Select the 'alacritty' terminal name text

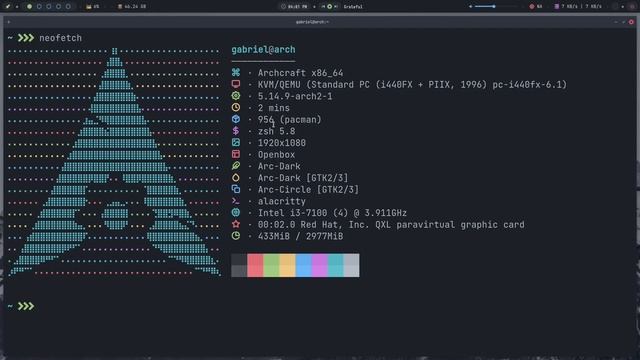[282, 201]
